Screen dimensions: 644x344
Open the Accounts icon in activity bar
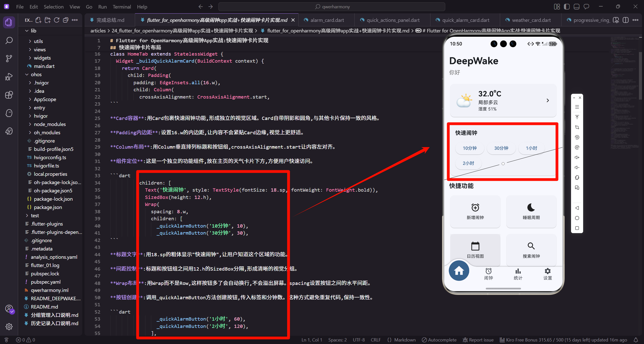coord(9,309)
